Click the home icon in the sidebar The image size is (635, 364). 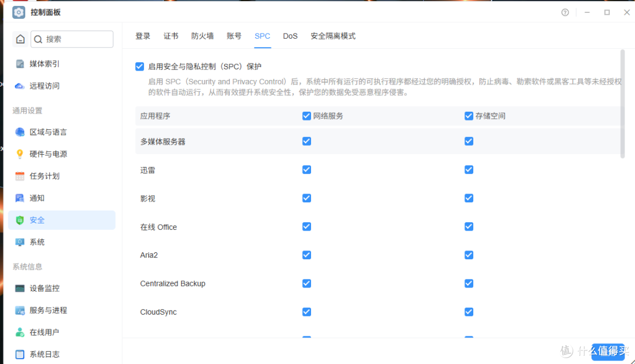pos(20,39)
